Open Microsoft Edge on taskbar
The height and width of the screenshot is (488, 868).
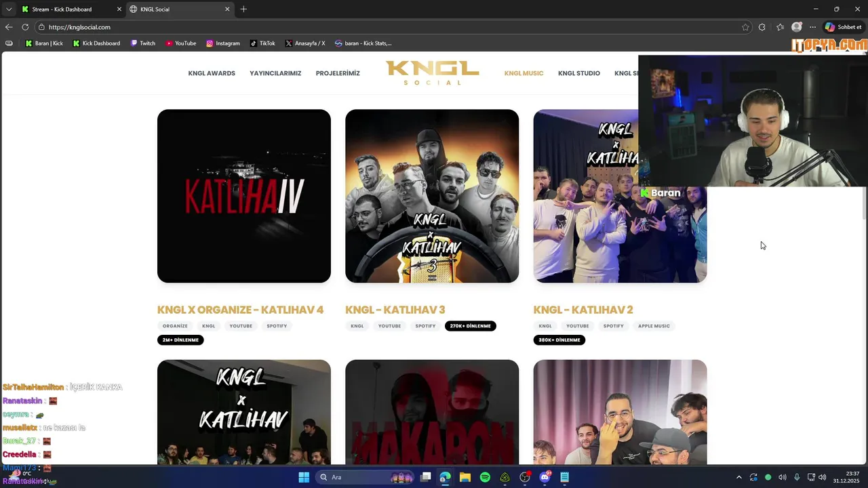click(x=445, y=477)
